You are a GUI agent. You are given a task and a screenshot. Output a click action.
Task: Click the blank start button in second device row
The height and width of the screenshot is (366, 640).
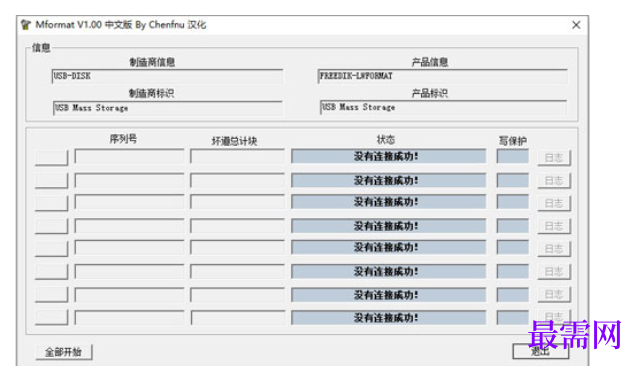click(51, 180)
